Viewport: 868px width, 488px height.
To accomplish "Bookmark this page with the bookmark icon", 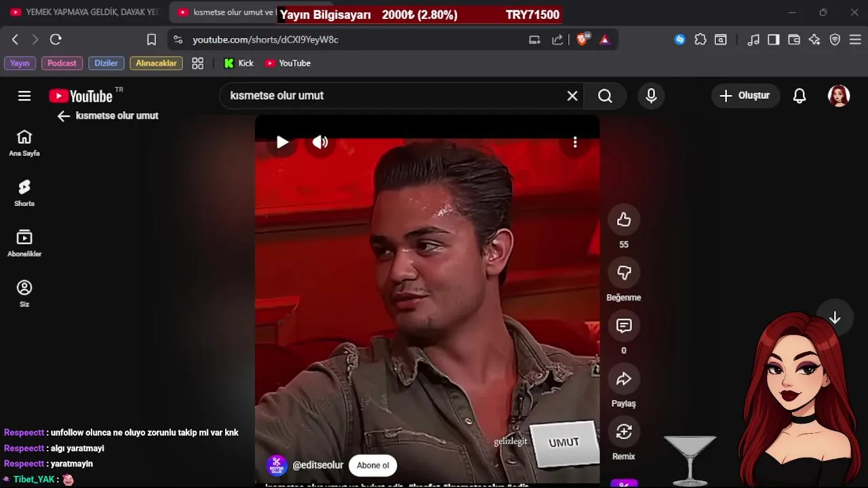I will click(x=152, y=40).
